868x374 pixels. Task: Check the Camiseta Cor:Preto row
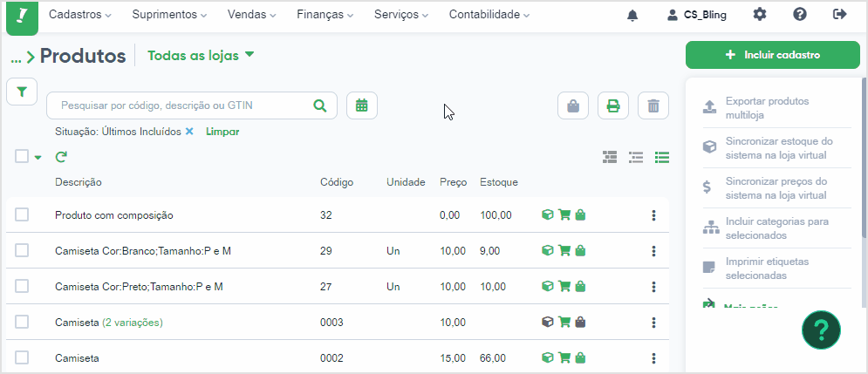point(22,286)
